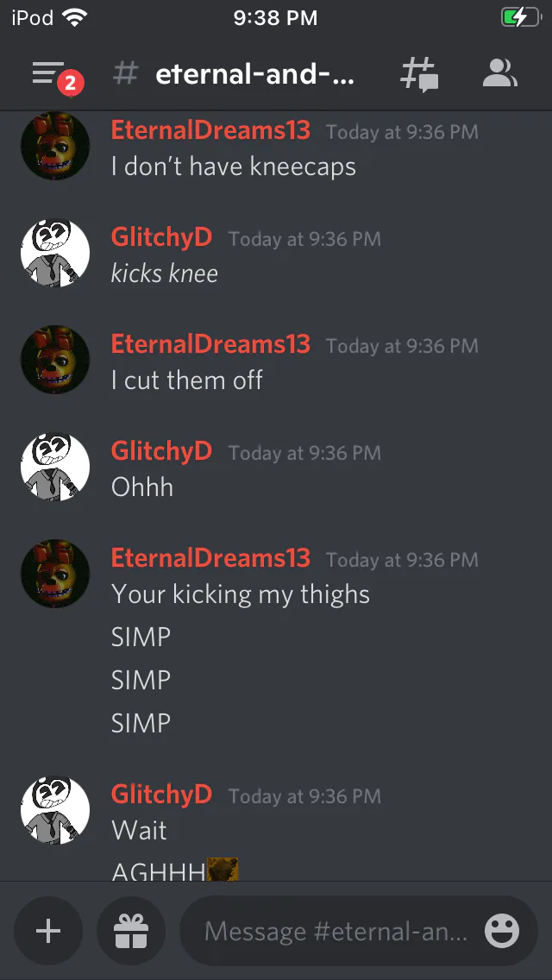Open the channel list hamburger menu
The height and width of the screenshot is (980, 552).
click(x=49, y=73)
